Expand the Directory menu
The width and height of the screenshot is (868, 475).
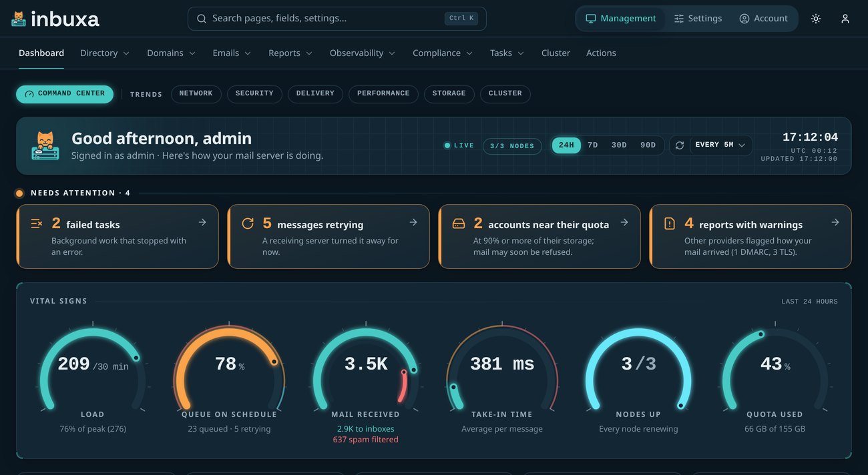pyautogui.click(x=105, y=53)
